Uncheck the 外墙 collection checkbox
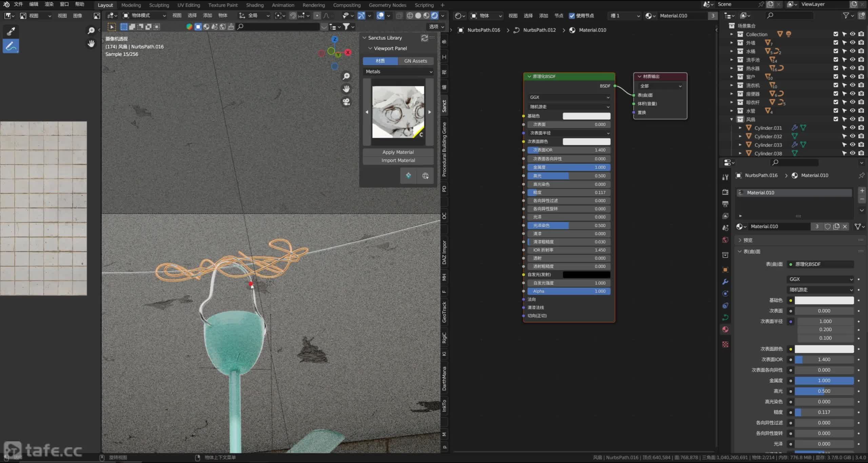The width and height of the screenshot is (868, 463). (x=835, y=43)
